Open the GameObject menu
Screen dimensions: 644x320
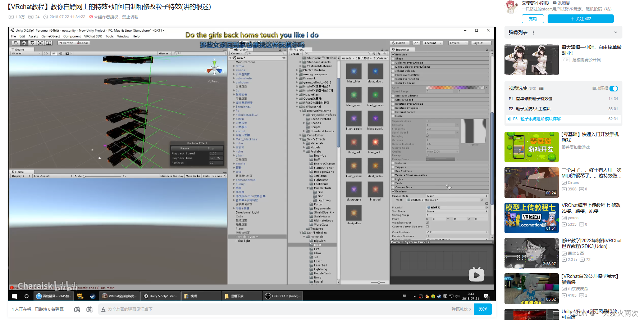[51, 36]
